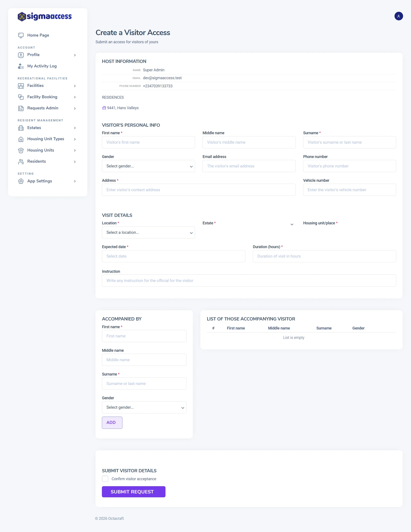Click the accompanying Surname or last name field
Screen dimensions: 411x532
click(x=144, y=384)
